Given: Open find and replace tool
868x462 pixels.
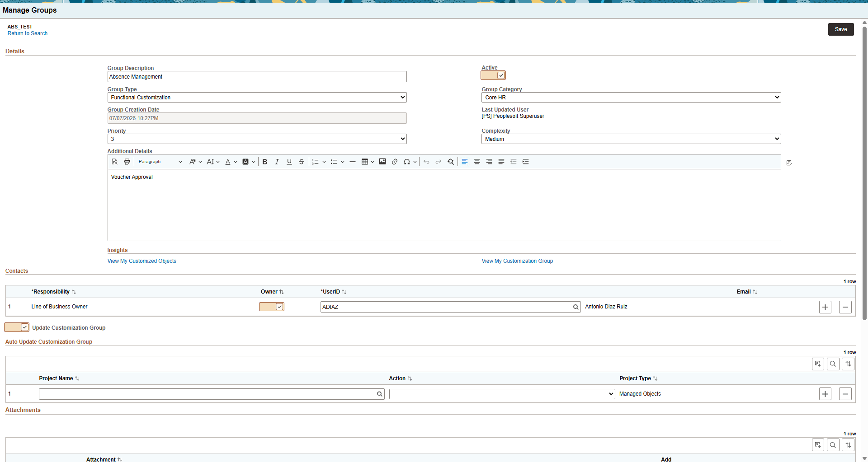Looking at the screenshot, I should (451, 162).
